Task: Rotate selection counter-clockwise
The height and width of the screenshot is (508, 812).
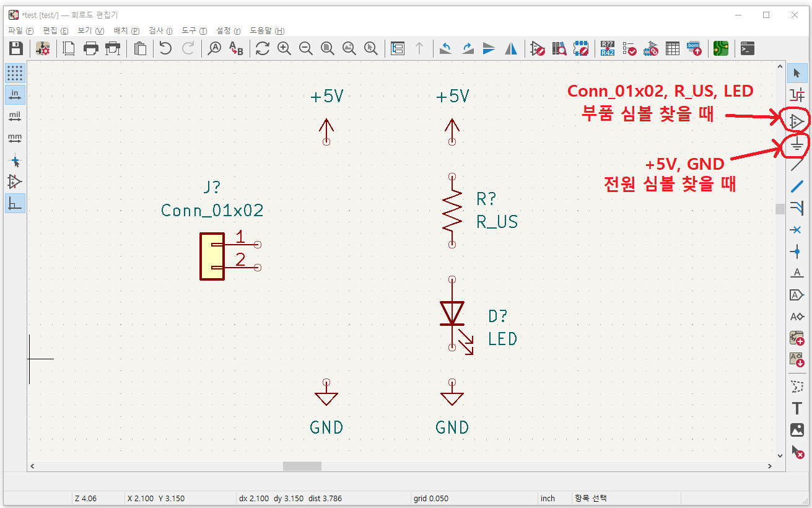Action: point(446,48)
